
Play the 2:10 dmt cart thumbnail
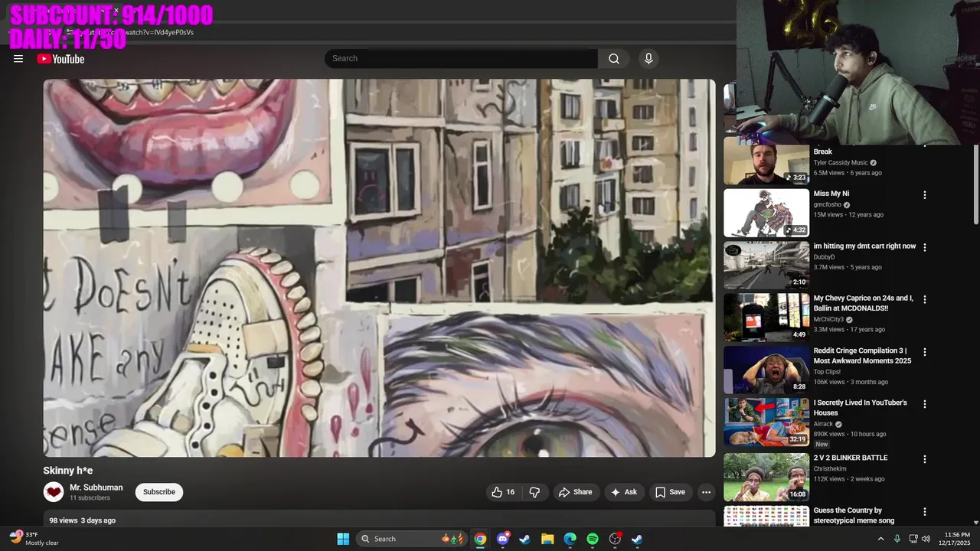coord(766,266)
